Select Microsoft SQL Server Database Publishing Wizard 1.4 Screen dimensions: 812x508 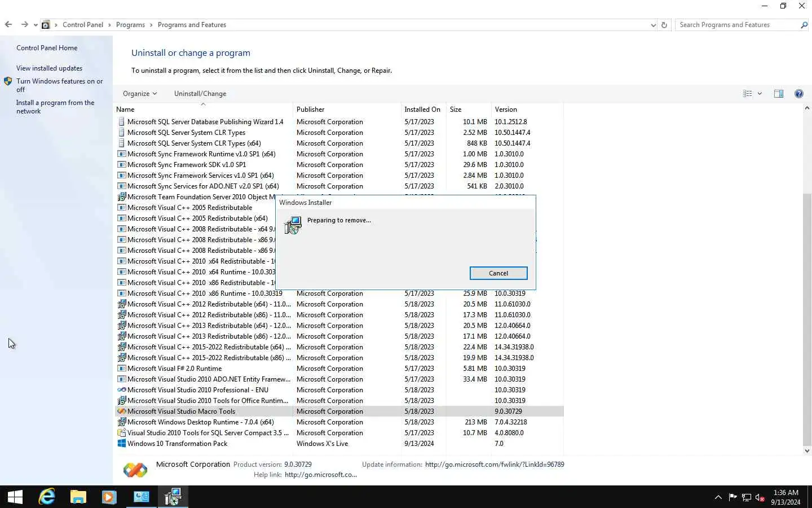339,122
